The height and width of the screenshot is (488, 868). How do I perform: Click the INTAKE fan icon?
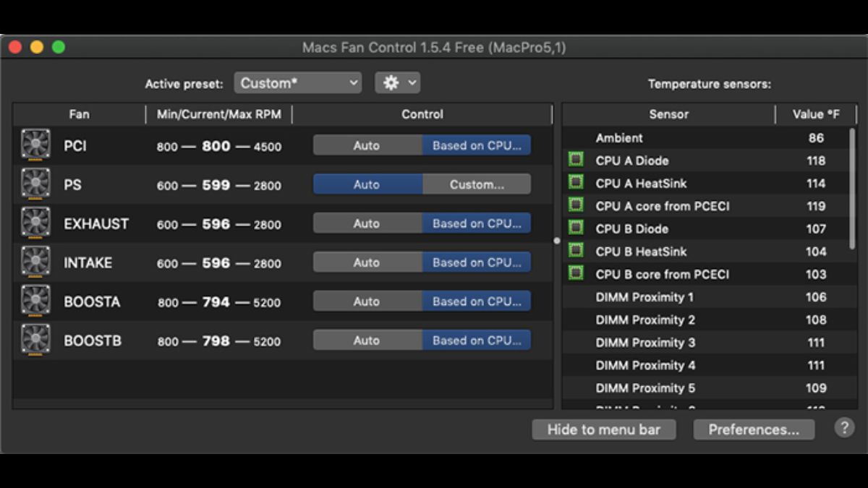[x=35, y=262]
